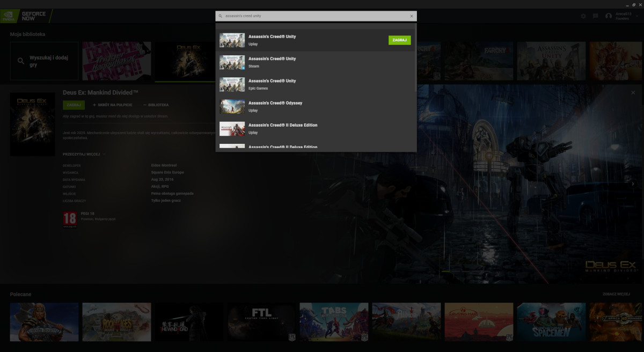The width and height of the screenshot is (644, 352).
Task: Click SKRÓT NA PULPICIE shortcut button
Action: point(113,105)
